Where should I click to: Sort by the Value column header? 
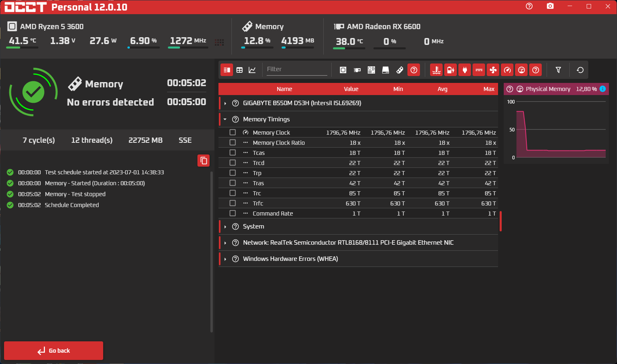click(x=351, y=89)
